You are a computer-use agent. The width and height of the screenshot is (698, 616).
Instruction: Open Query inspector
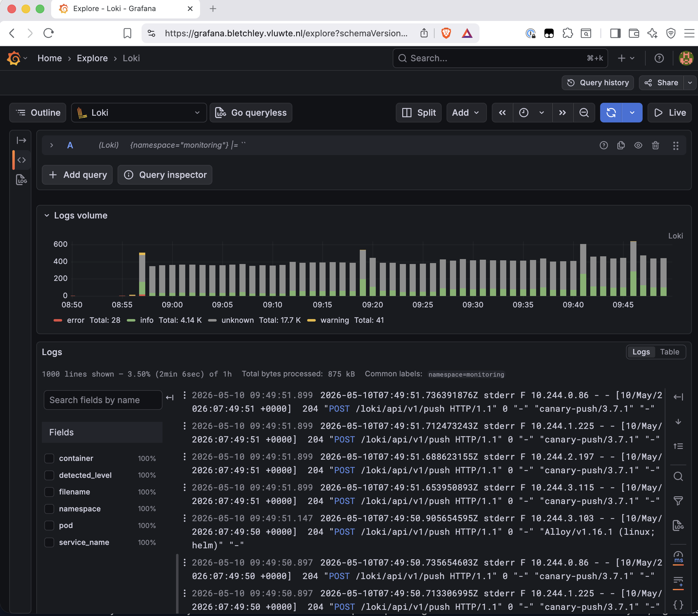[x=165, y=175]
